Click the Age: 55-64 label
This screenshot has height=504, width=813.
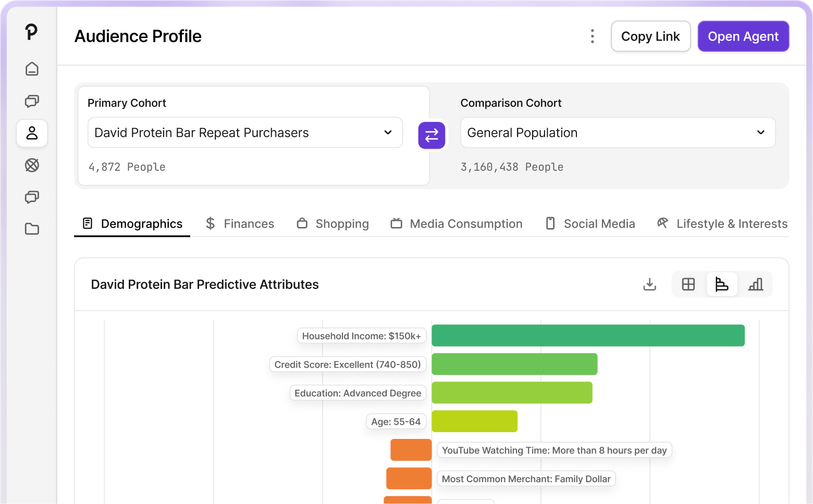(x=396, y=422)
